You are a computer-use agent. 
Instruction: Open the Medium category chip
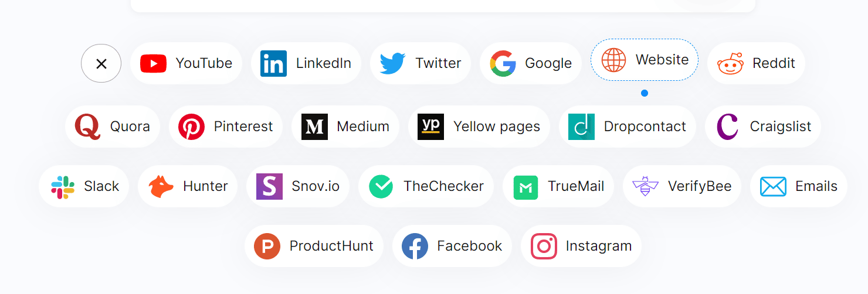[345, 127]
